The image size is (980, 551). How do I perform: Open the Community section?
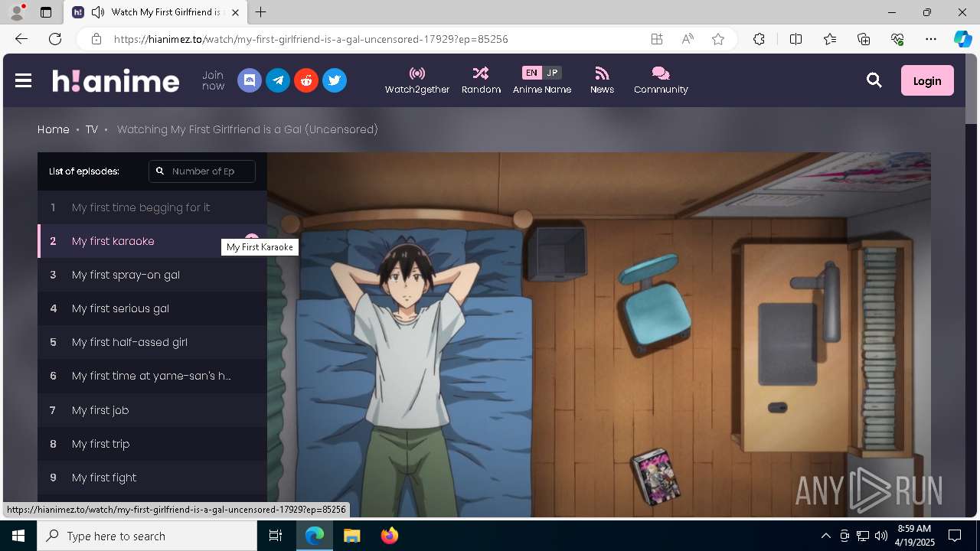tap(661, 80)
